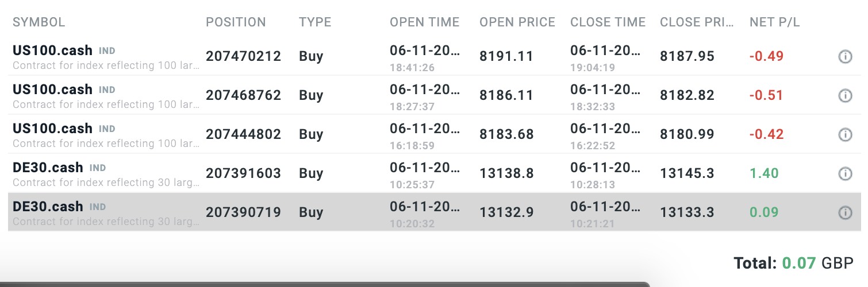This screenshot has height=287, width=868.
Task: Show info for position 207444802
Action: (x=844, y=134)
